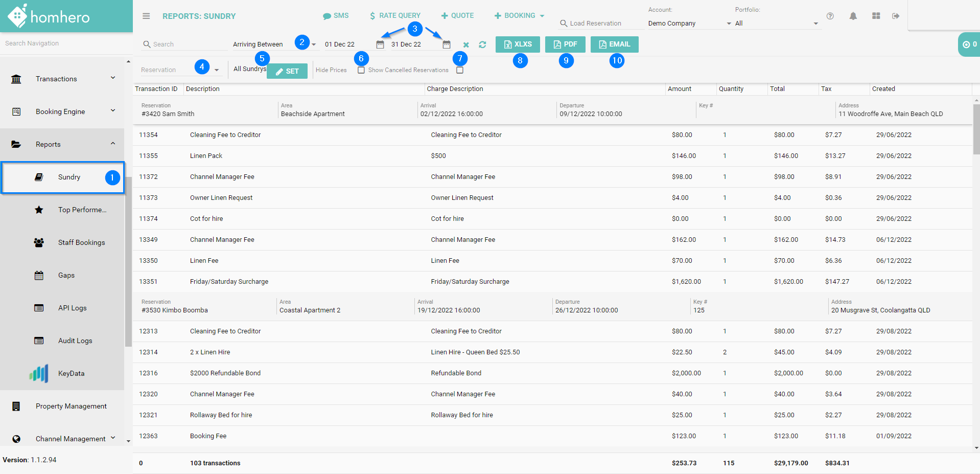Open the notifications bell

pyautogui.click(x=853, y=16)
